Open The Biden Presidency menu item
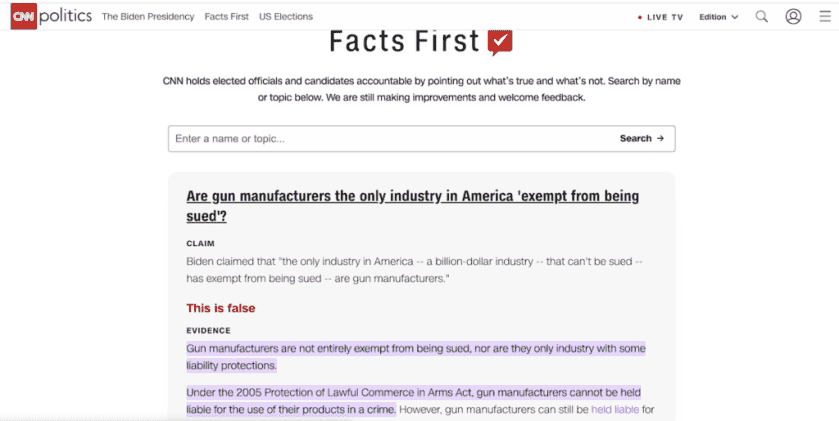 point(148,17)
